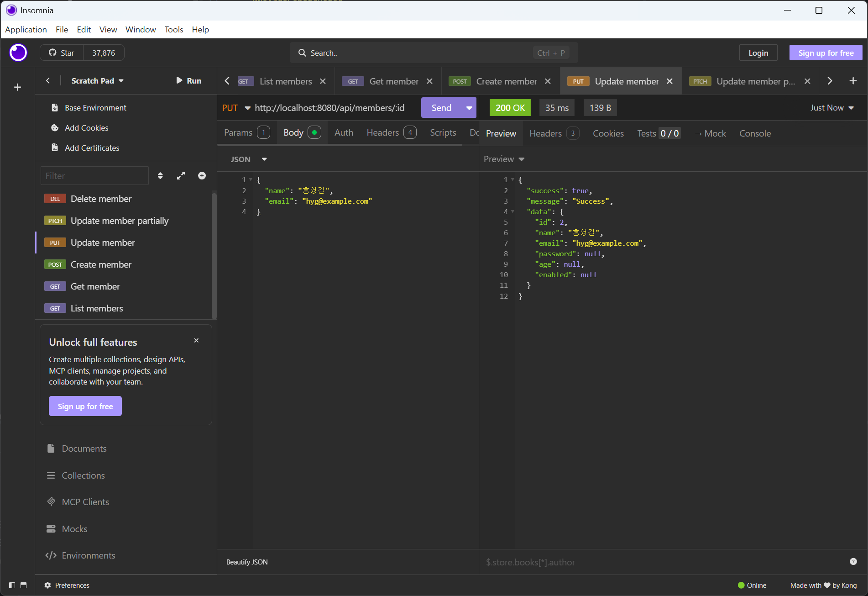868x596 pixels.
Task: Open the Tools menu
Action: tap(173, 30)
